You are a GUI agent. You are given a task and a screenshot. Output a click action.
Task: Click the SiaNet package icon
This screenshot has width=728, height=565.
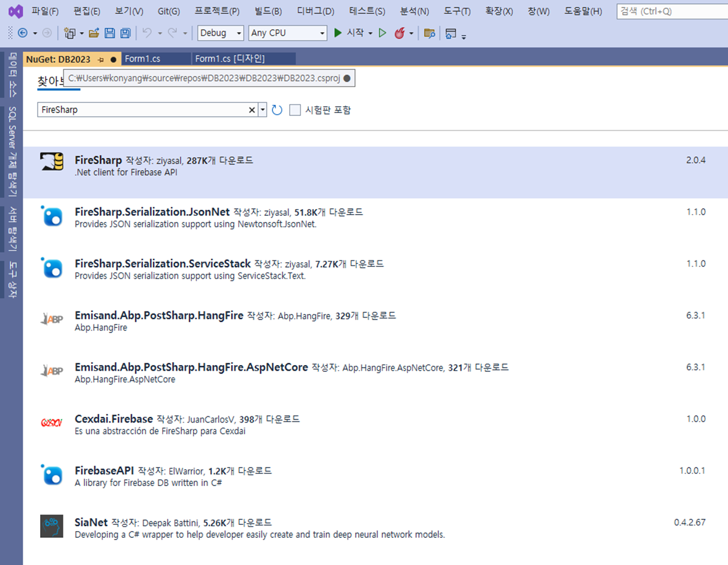pos(52,526)
